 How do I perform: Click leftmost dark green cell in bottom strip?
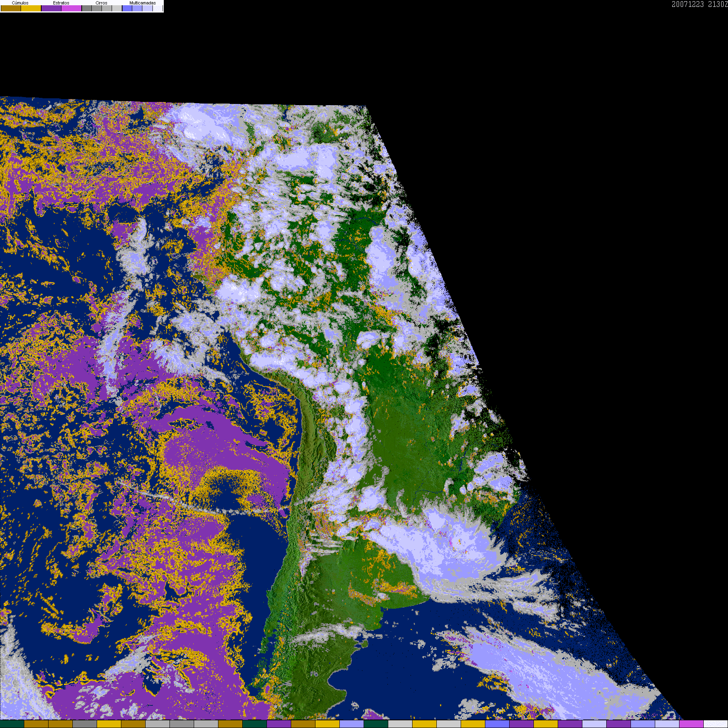click(12, 724)
